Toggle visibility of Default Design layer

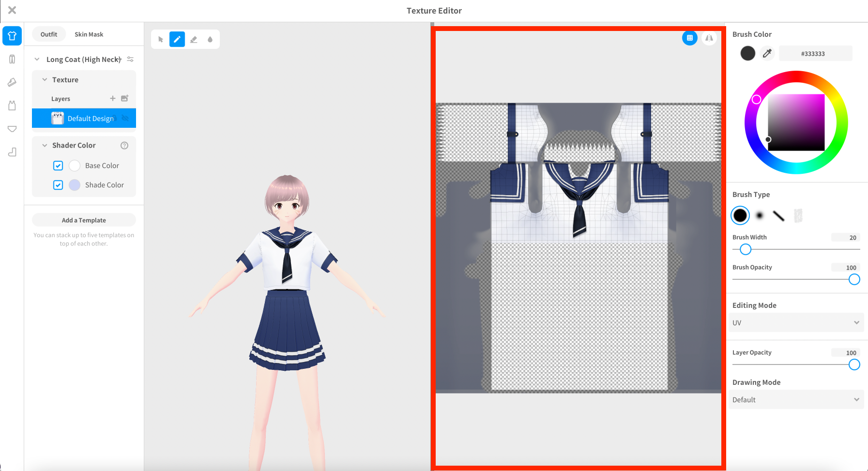coord(125,118)
